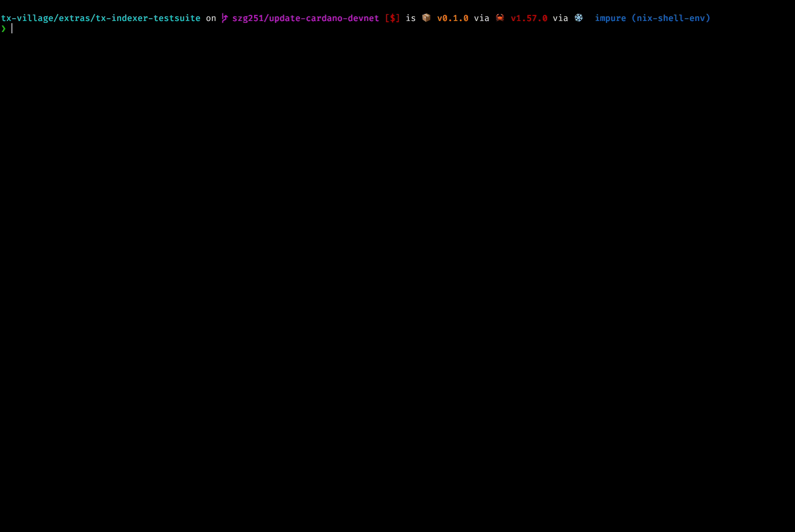Click the green prompt arrow symbol

pyautogui.click(x=3, y=29)
